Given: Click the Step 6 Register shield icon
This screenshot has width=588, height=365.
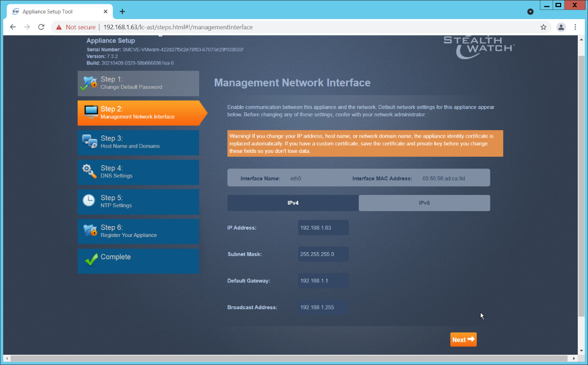Looking at the screenshot, I should pyautogui.click(x=89, y=231).
